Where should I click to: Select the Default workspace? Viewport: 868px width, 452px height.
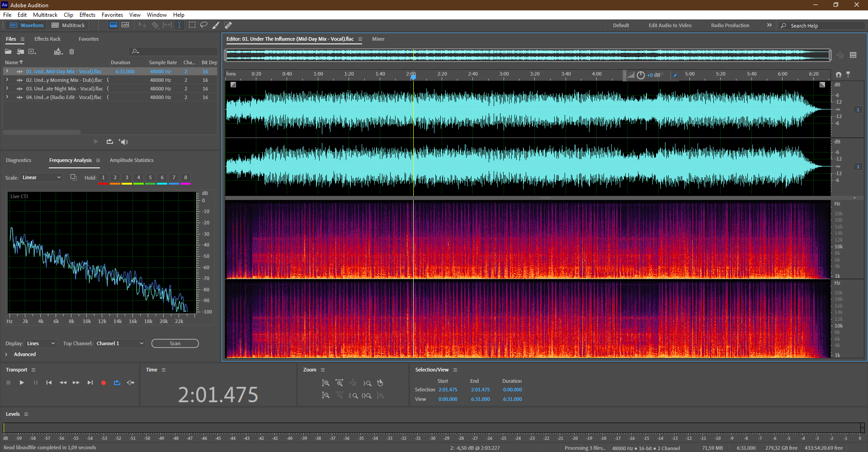pos(621,25)
